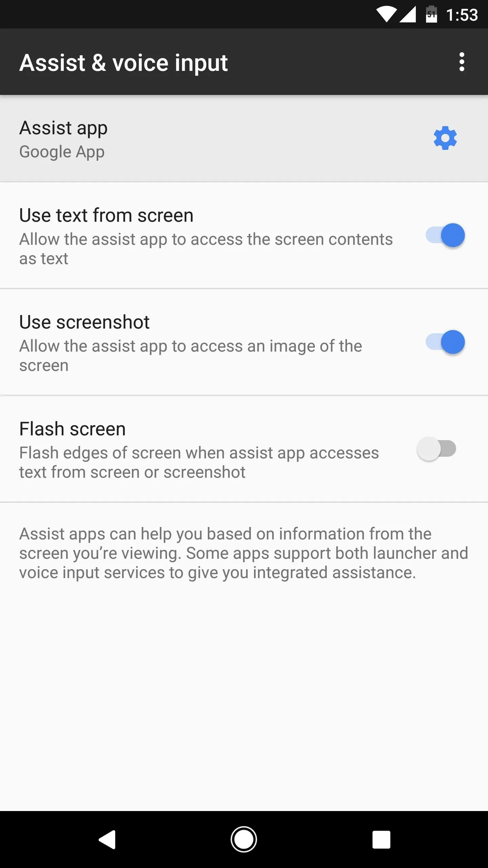Screen dimensions: 488x868
Task: Tap the cellular signal icon
Action: pyautogui.click(x=408, y=15)
